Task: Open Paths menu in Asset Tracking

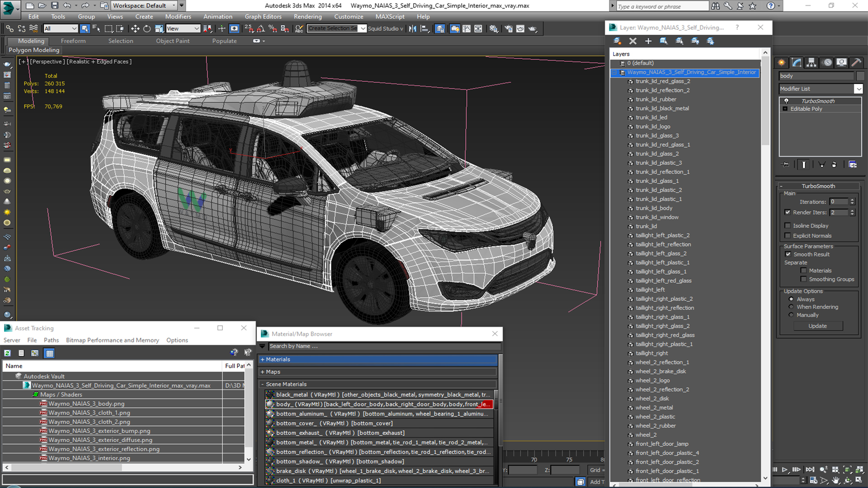Action: coord(51,340)
